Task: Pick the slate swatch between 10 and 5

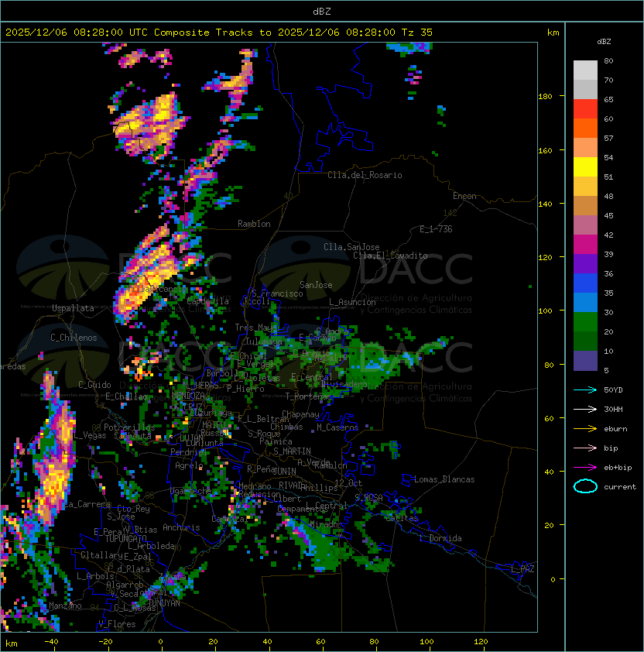Action: coord(585,361)
